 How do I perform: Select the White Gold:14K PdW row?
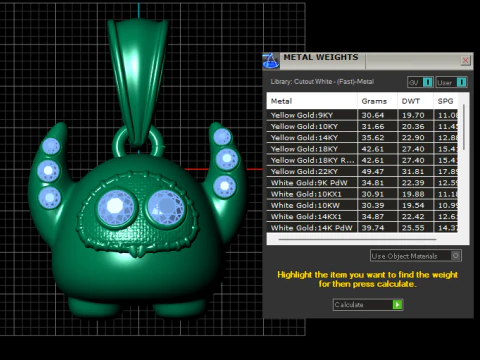362,228
